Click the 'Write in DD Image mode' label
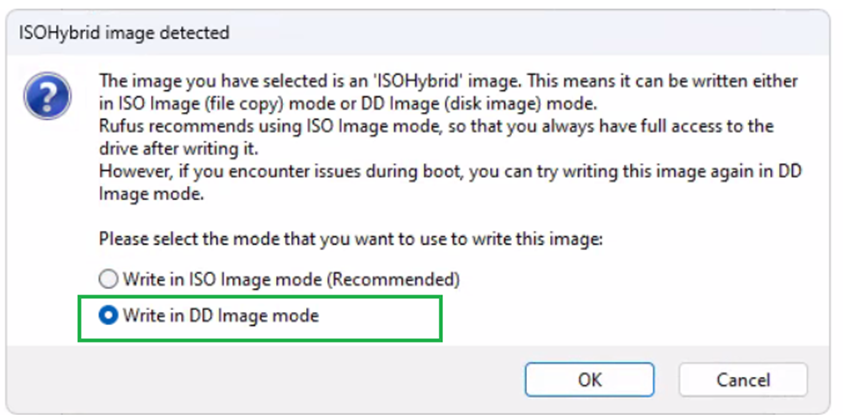843x416 pixels. point(220,316)
